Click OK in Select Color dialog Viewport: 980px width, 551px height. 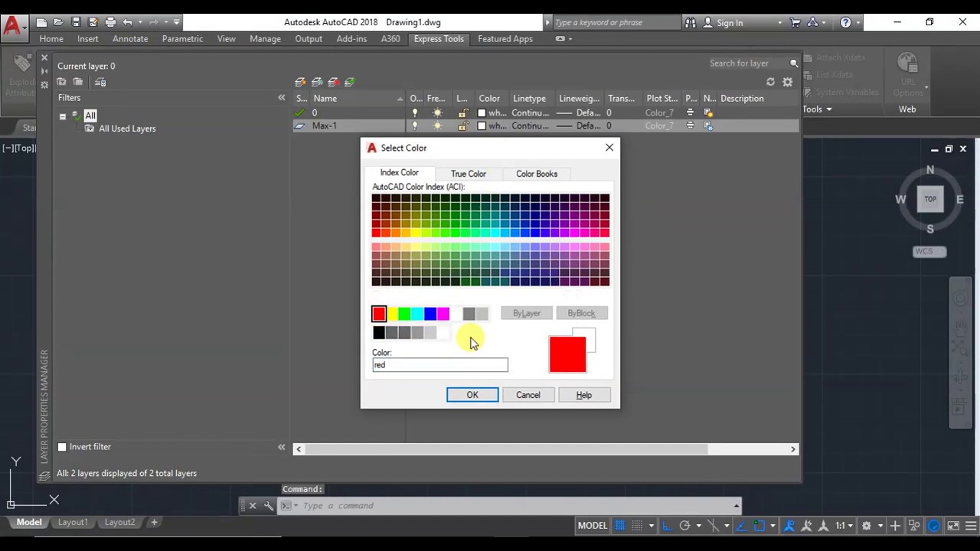click(472, 395)
